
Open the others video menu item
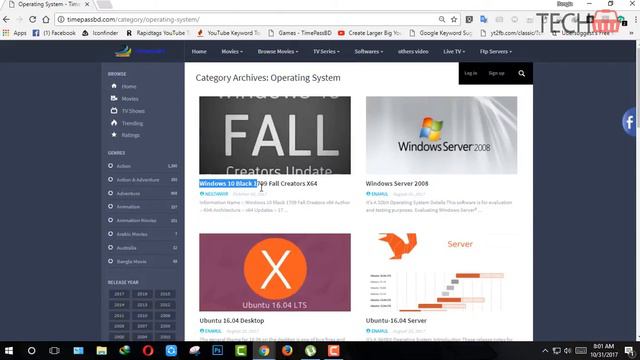413,51
